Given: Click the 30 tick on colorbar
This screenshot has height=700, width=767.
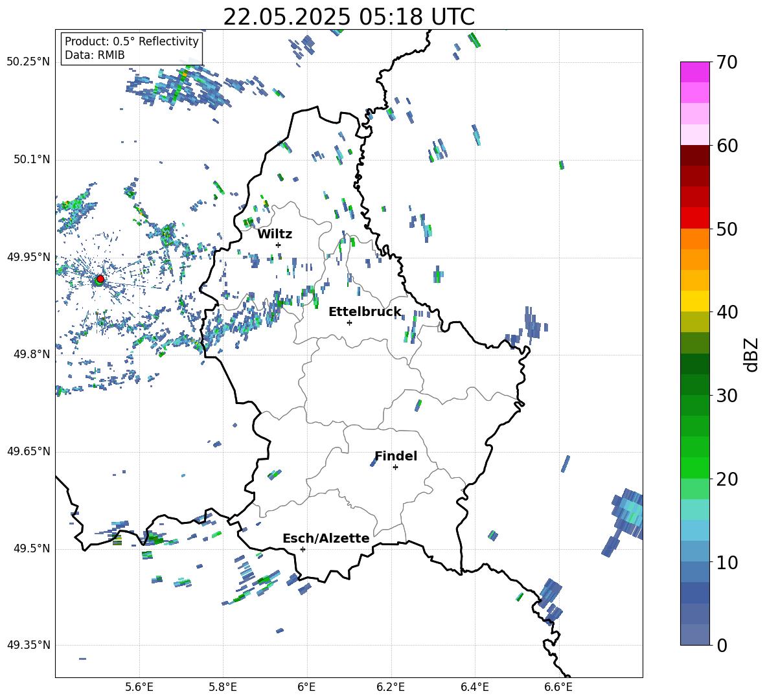Looking at the screenshot, I should click(727, 396).
